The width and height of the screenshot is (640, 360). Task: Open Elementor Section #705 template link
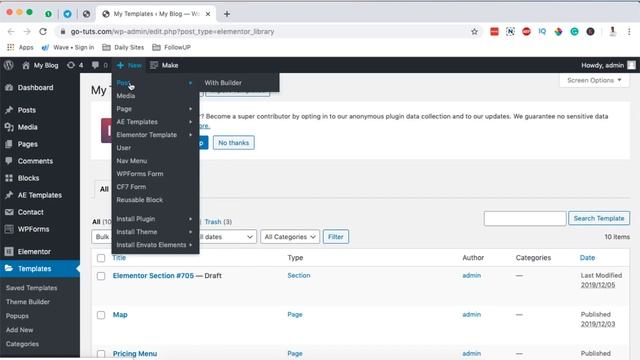153,276
